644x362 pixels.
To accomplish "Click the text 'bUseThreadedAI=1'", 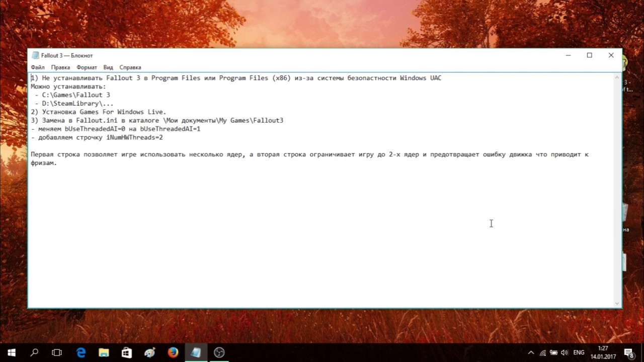I will coord(170,129).
